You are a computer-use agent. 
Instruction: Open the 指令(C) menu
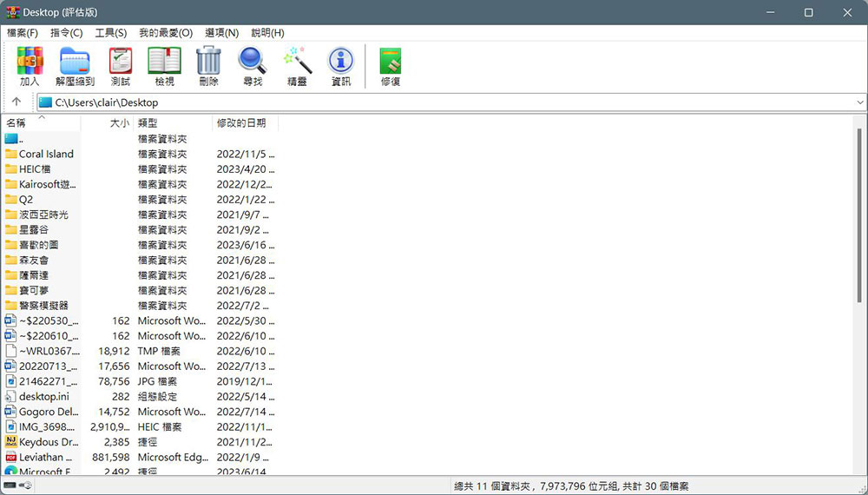[67, 33]
